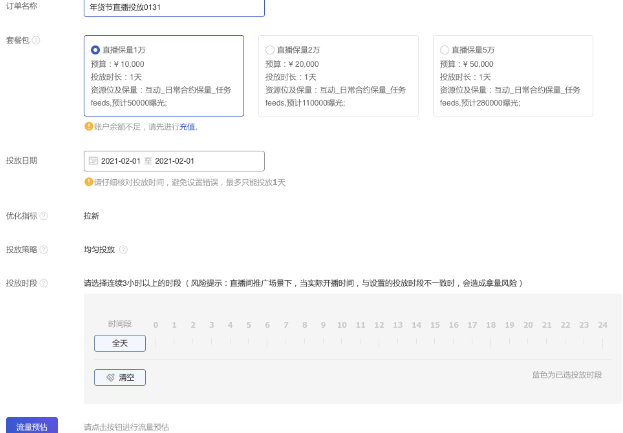
Task: Click help icon next to 投放策略 label
Action: point(44,249)
